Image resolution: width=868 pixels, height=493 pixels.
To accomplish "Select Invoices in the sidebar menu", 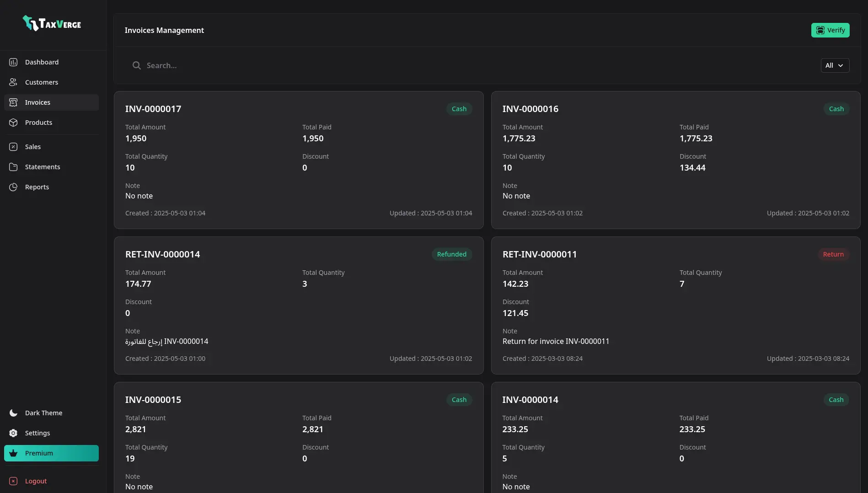I will 38,102.
